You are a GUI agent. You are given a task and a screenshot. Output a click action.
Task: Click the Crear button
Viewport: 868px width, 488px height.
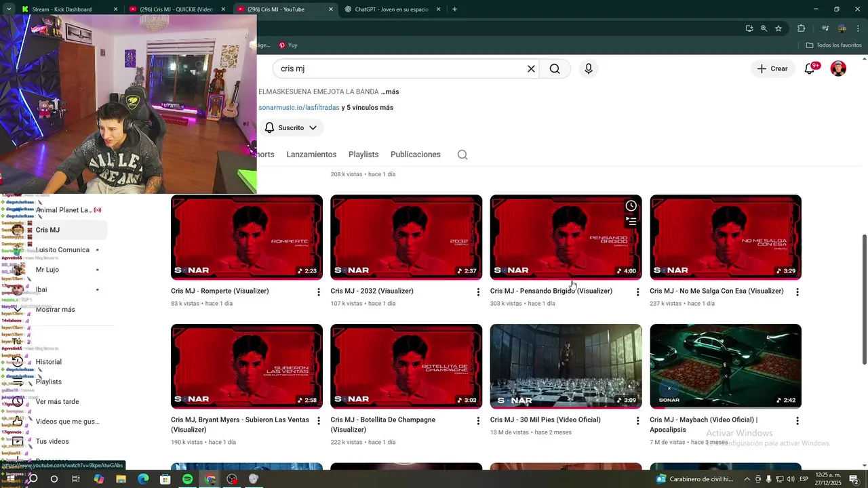tap(772, 68)
